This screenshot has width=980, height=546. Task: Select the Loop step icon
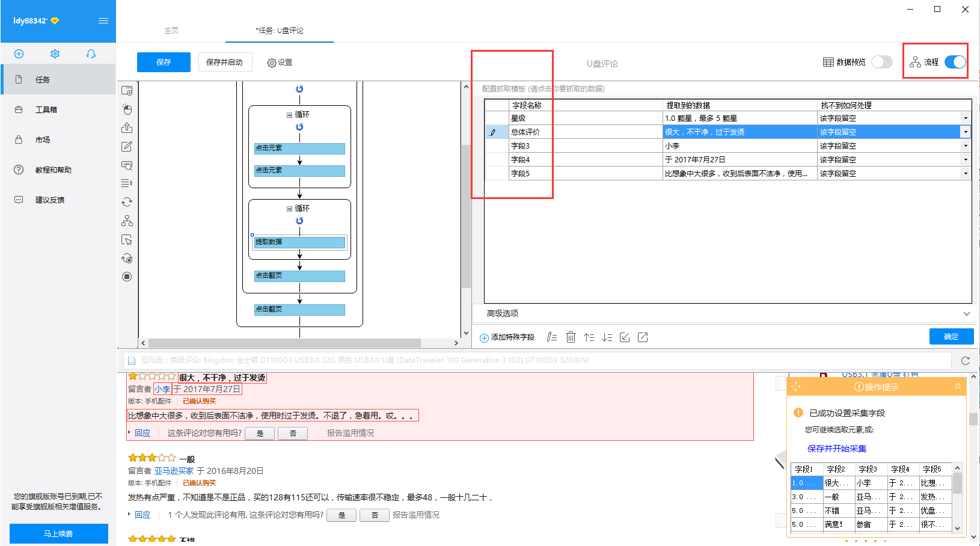click(x=127, y=202)
